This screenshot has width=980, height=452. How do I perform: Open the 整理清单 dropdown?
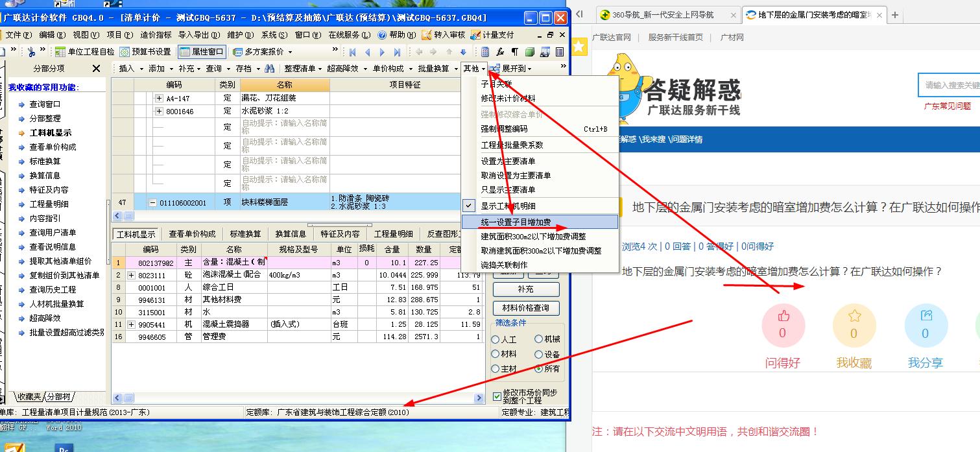click(x=304, y=68)
